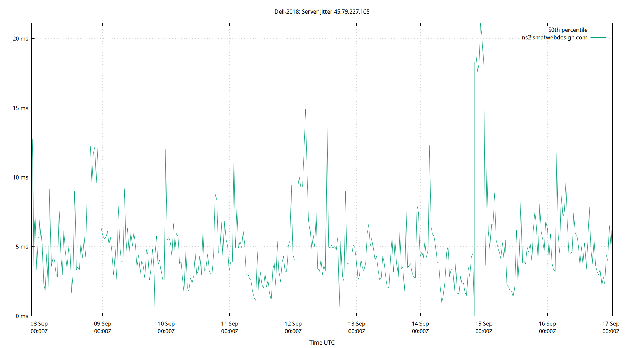Click the green legend line sample next to 'ns2.smatwebdesign.com'

[x=598, y=38]
